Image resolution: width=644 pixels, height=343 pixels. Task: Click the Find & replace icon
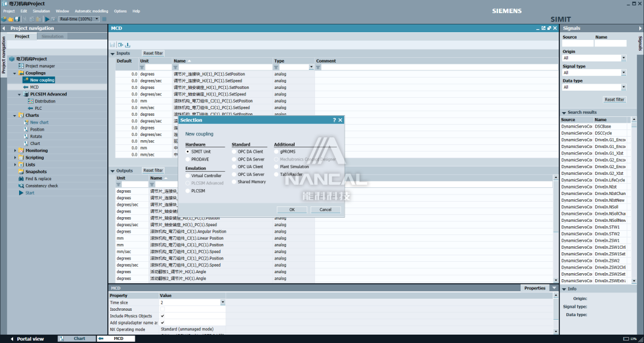pos(21,179)
